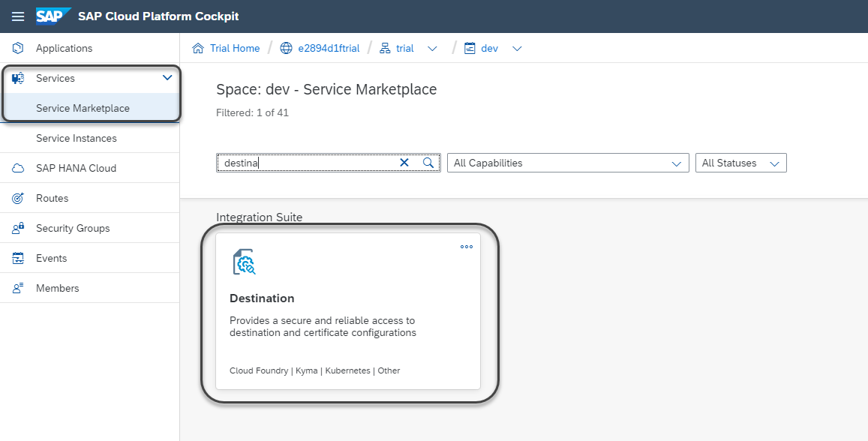The width and height of the screenshot is (868, 441).
Task: Click the Space: dev - Service Marketplace heading
Action: click(326, 89)
